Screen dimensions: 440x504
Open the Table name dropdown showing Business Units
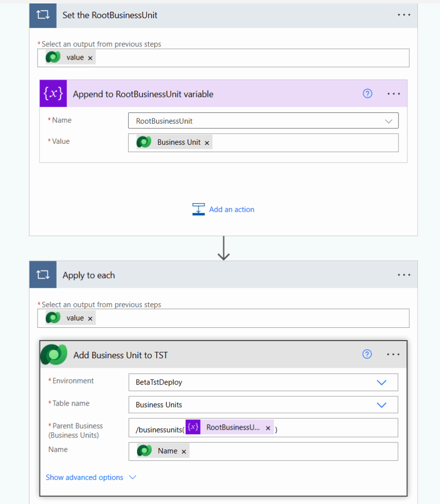(381, 405)
